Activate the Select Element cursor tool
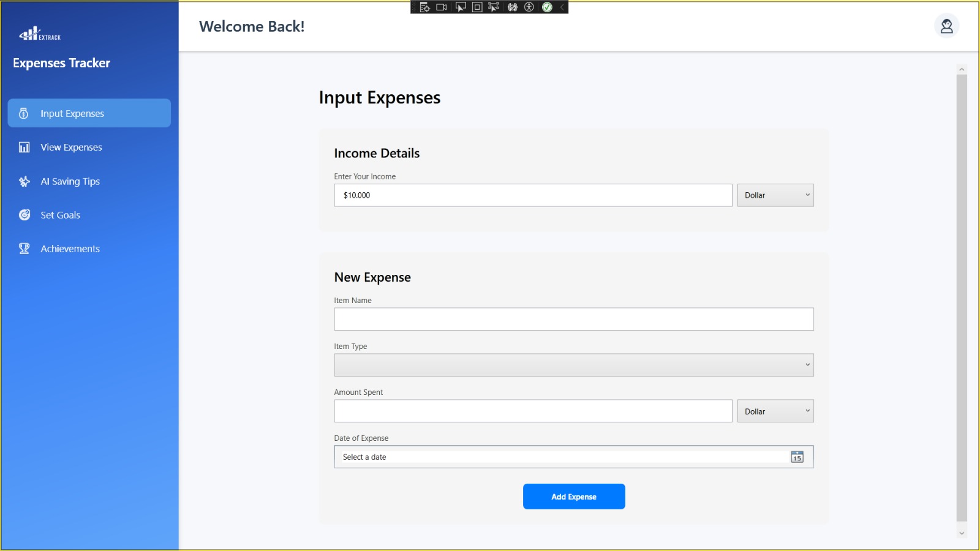 [461, 7]
